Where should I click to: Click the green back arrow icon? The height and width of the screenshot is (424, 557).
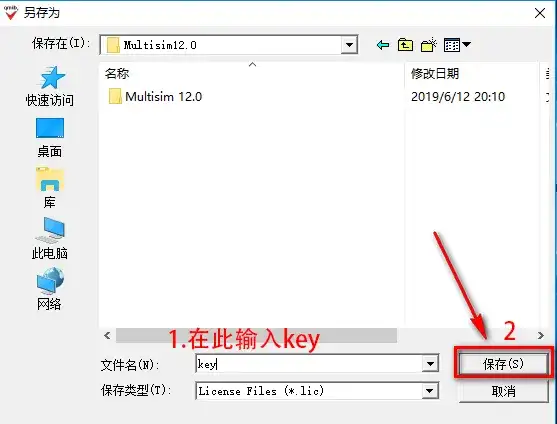tap(383, 45)
